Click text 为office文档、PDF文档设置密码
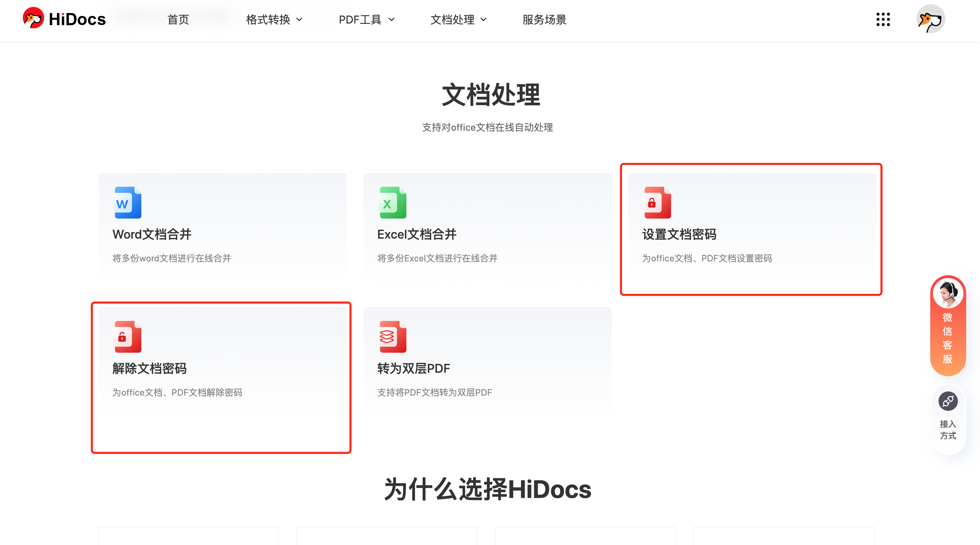Screen dimensions: 980x545 click(x=707, y=258)
